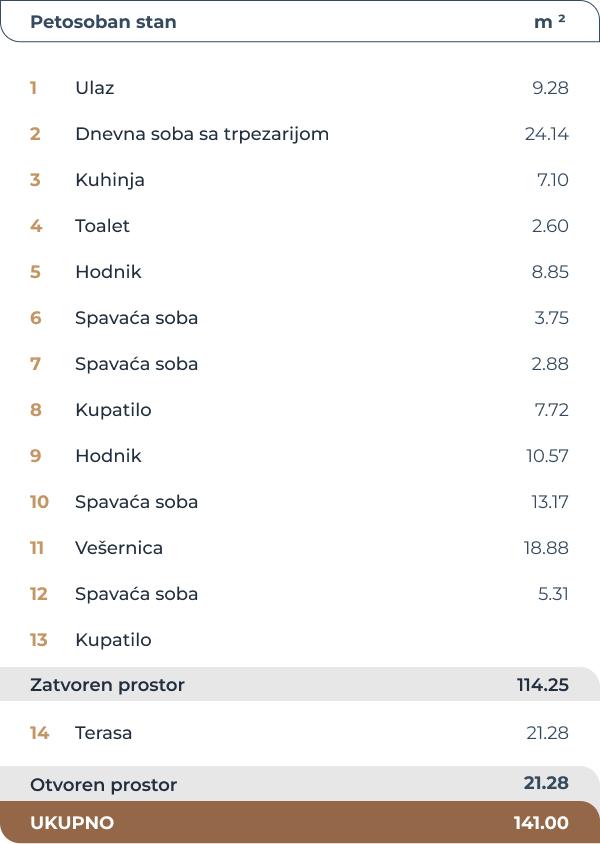Click the m² column header
This screenshot has height=844, width=600.
[x=549, y=22]
